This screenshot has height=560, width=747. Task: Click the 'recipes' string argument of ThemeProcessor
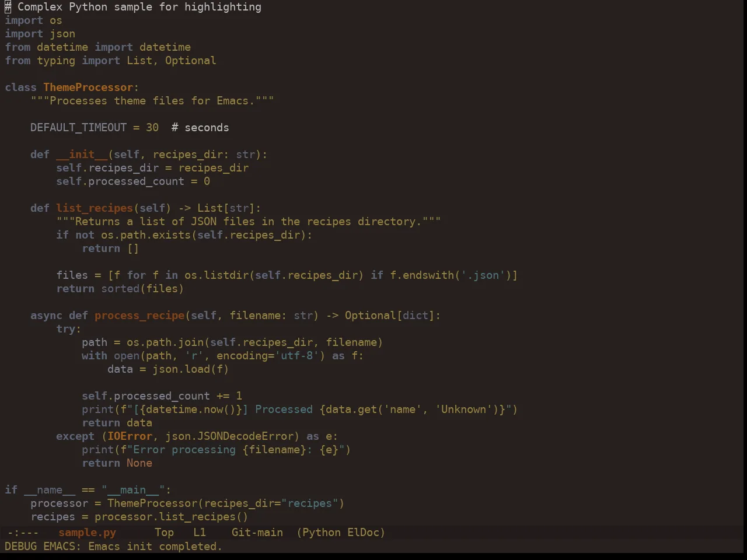309,503
